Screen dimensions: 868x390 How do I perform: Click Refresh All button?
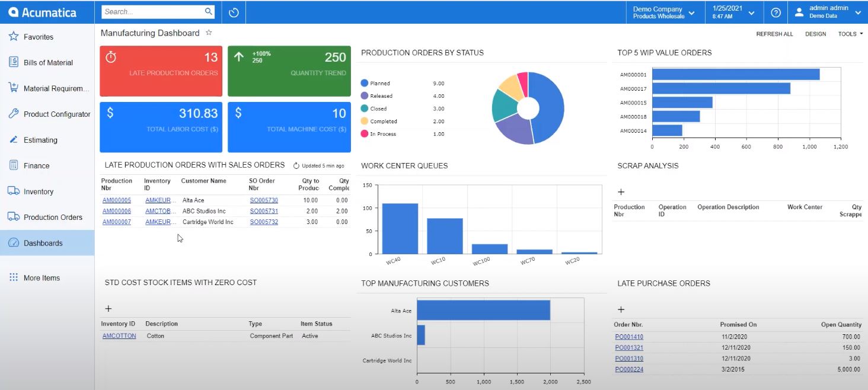click(774, 34)
